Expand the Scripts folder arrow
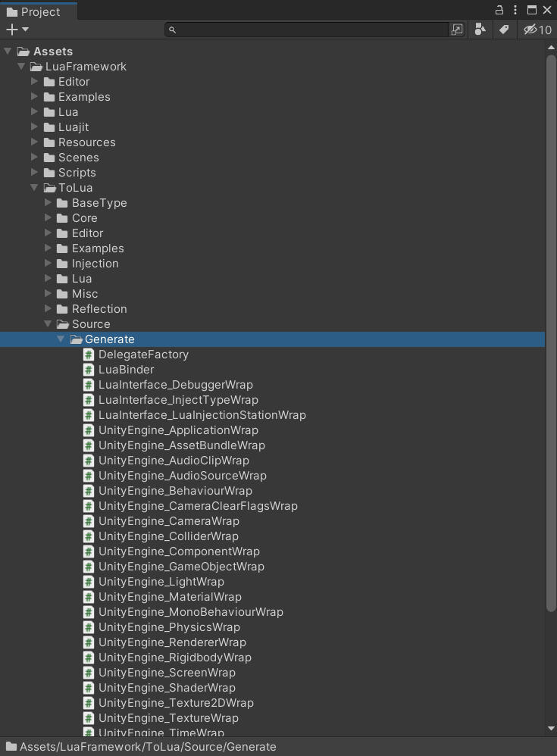557x756 pixels. (x=34, y=172)
